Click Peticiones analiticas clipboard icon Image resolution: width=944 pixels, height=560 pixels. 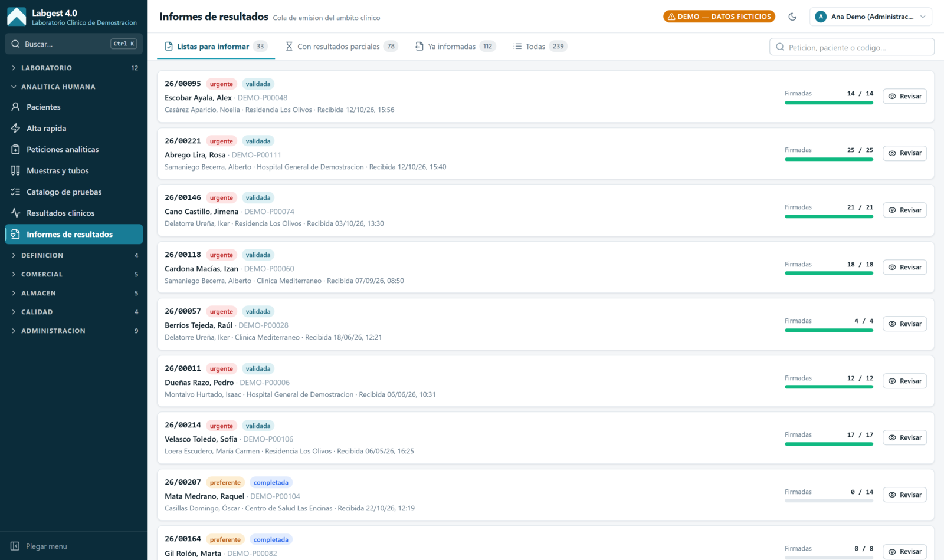(x=15, y=150)
